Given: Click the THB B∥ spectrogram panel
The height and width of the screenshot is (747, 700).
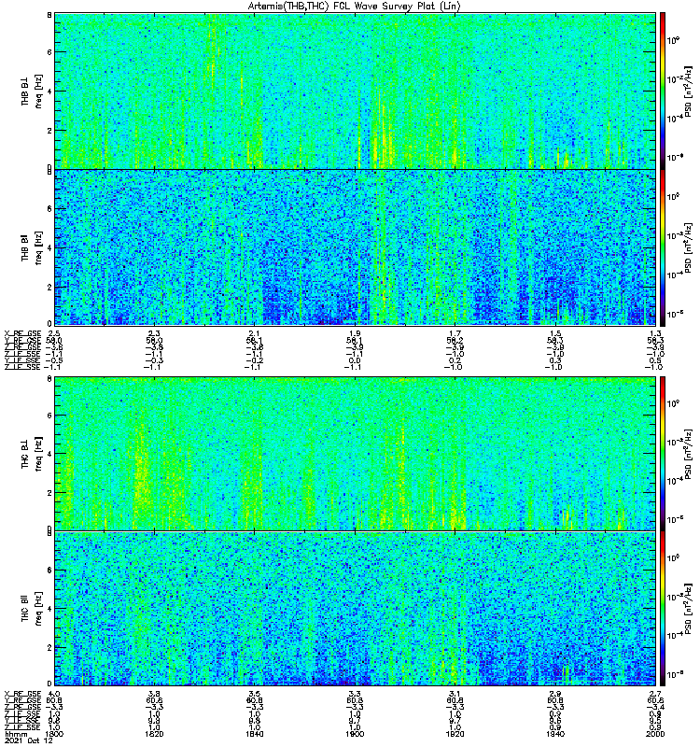Looking at the screenshot, I should coord(356,247).
